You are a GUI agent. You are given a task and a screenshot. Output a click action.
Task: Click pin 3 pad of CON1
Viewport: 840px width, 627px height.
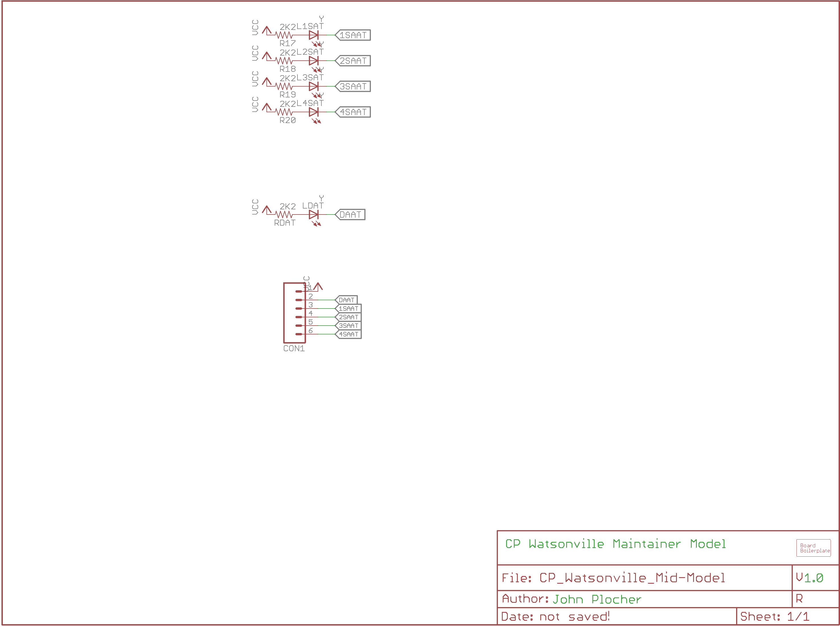click(299, 309)
